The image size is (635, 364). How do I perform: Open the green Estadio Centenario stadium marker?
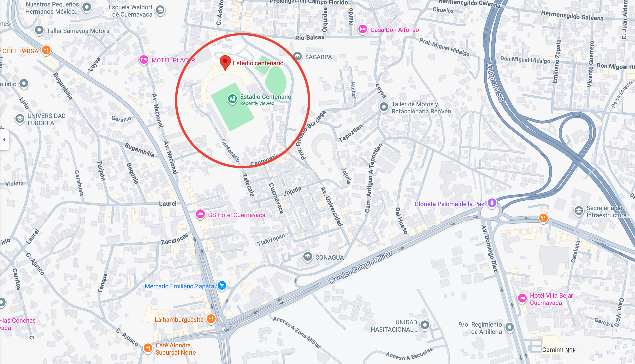click(232, 99)
